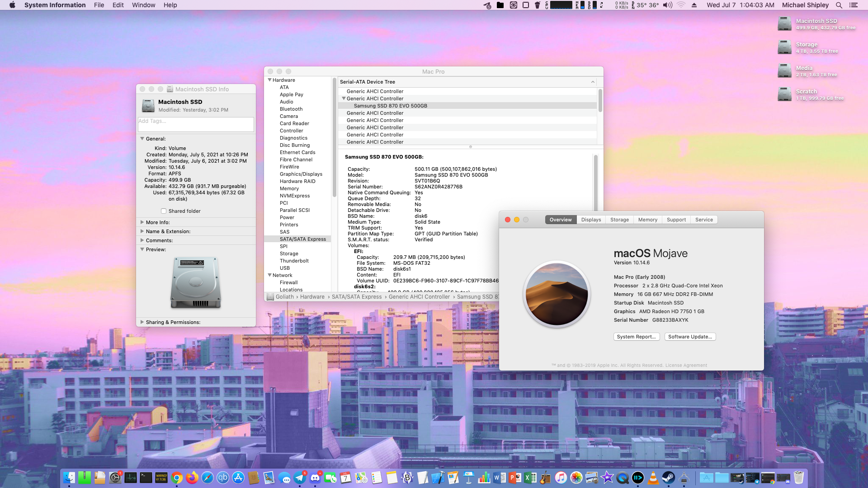Open Firefox from the dock
Viewport: 868px width, 488px height.
coord(192,478)
